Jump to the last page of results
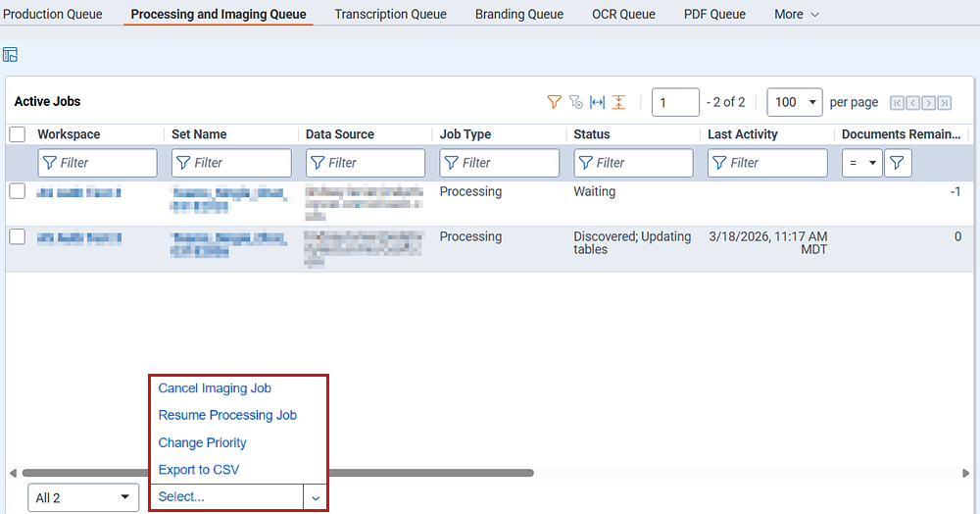 [944, 103]
